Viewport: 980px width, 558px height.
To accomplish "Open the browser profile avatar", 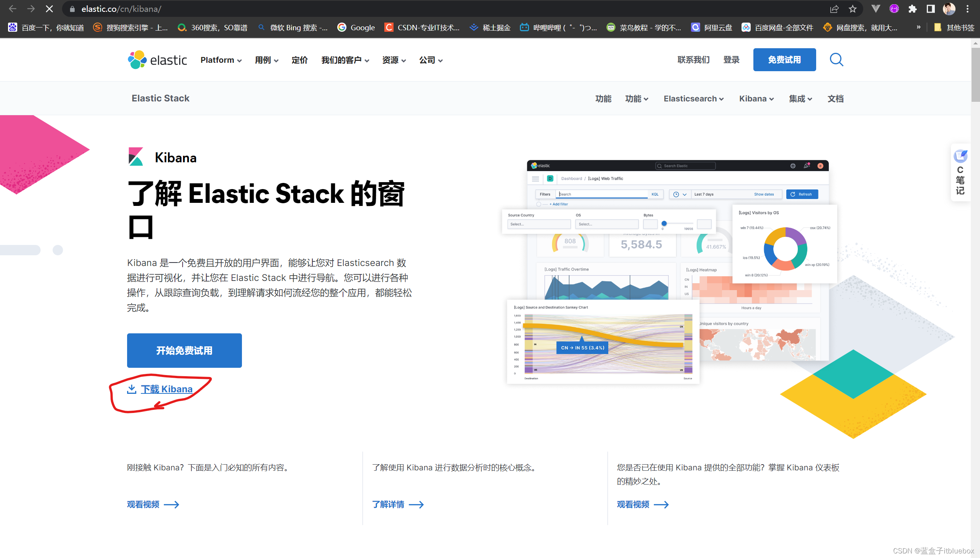I will (949, 9).
